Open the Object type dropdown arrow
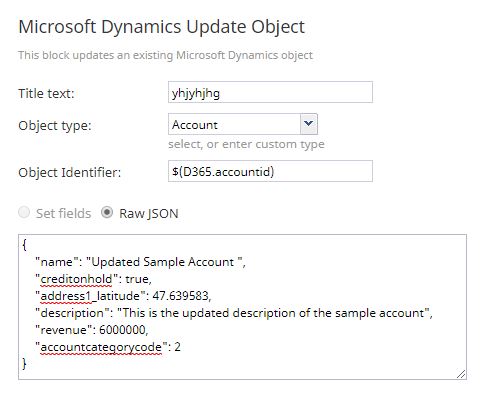485x407 pixels. 309,124
